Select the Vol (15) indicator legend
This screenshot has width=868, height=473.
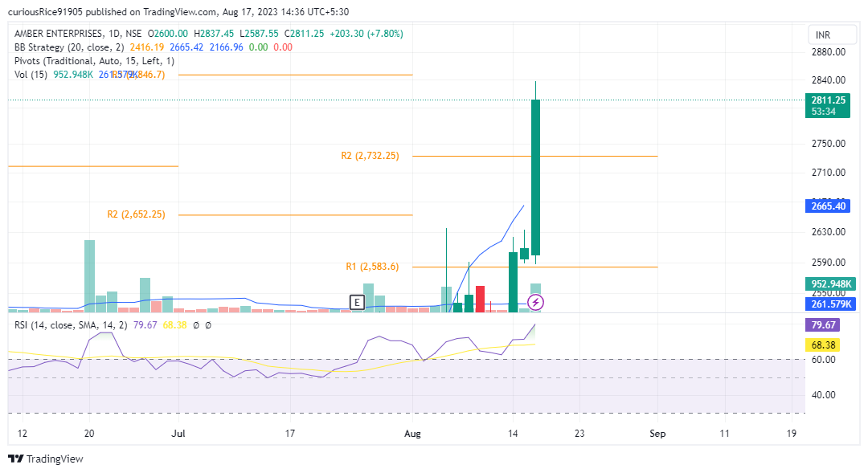[31, 75]
